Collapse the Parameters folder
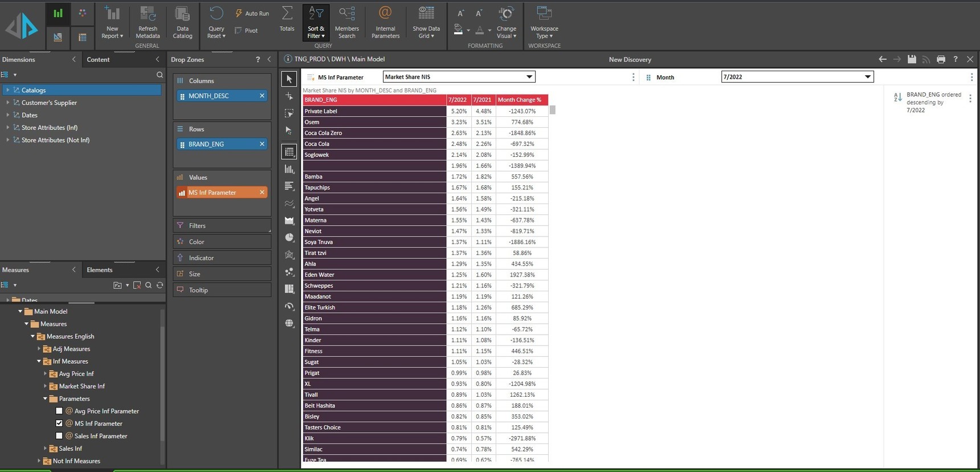Screen dimensions: 980x472 click(x=45, y=399)
